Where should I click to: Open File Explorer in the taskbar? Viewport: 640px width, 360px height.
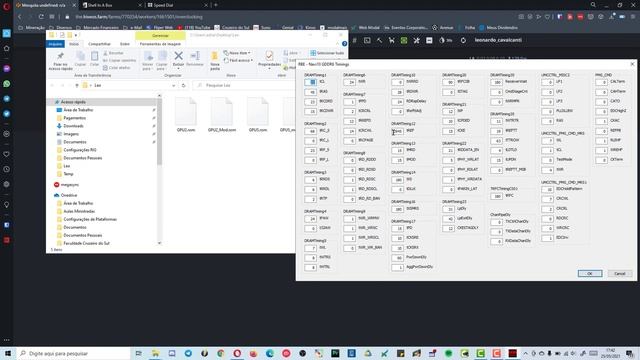click(155, 353)
